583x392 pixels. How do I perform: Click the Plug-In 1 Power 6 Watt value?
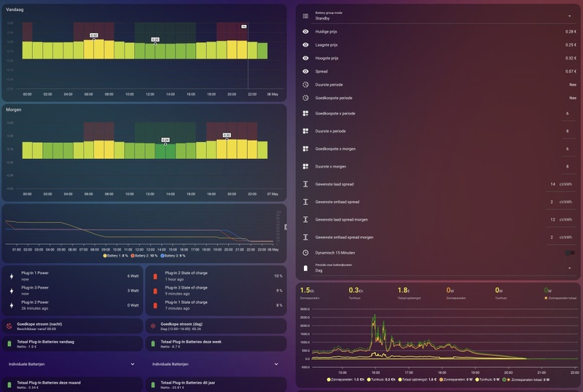[133, 276]
